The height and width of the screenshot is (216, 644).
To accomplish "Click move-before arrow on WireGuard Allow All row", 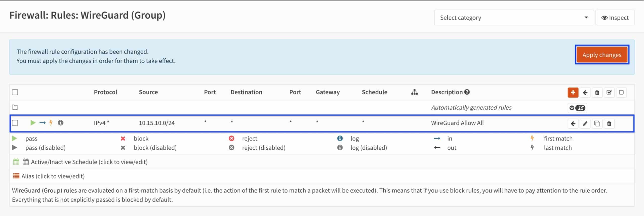I will (573, 123).
